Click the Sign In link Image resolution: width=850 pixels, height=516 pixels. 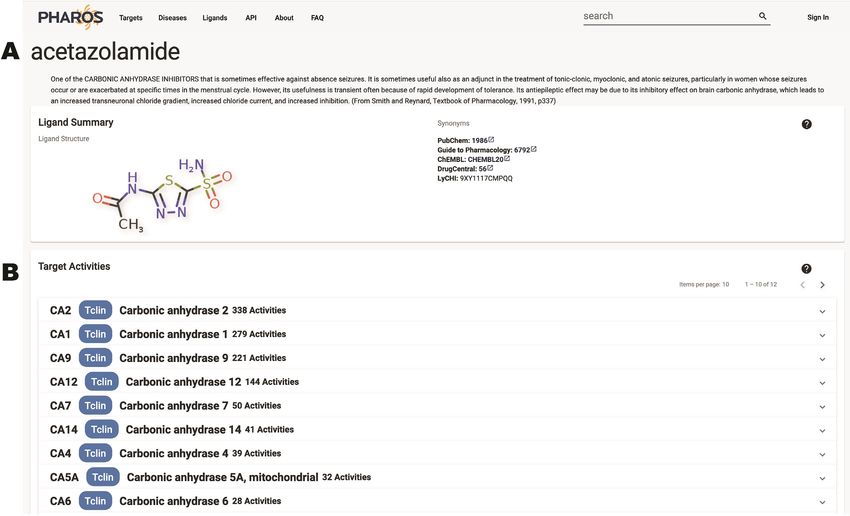pyautogui.click(x=817, y=17)
